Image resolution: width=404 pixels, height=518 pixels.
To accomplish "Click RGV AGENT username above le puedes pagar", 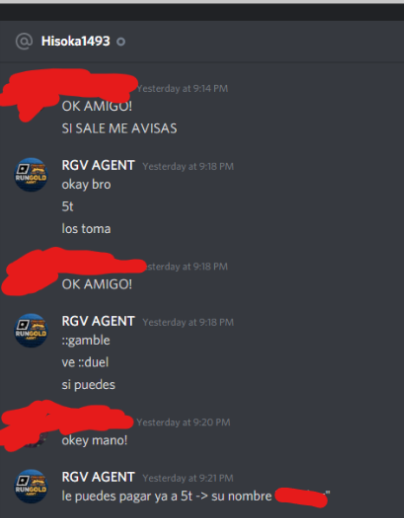I will (x=98, y=477).
